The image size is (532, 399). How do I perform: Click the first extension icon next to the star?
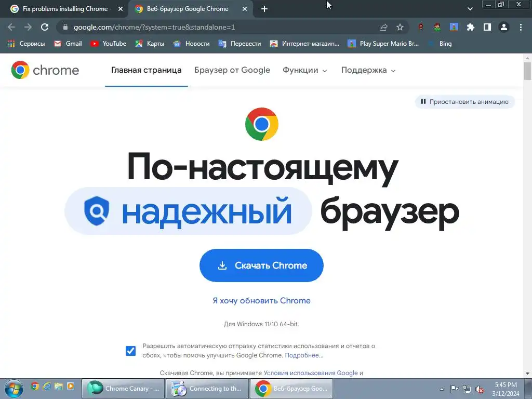[x=421, y=27]
